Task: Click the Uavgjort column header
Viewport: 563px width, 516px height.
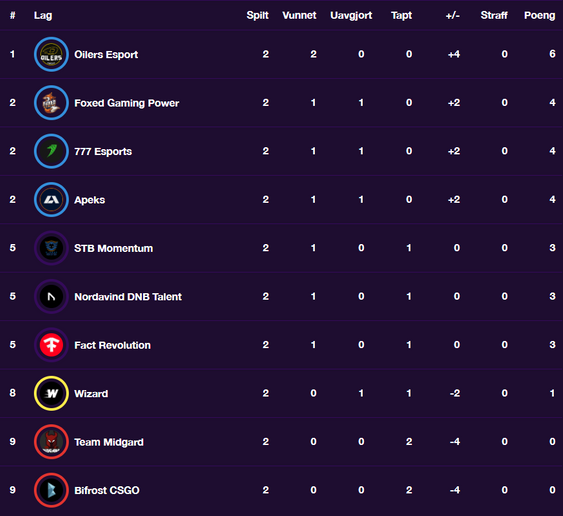Action: coord(351,15)
